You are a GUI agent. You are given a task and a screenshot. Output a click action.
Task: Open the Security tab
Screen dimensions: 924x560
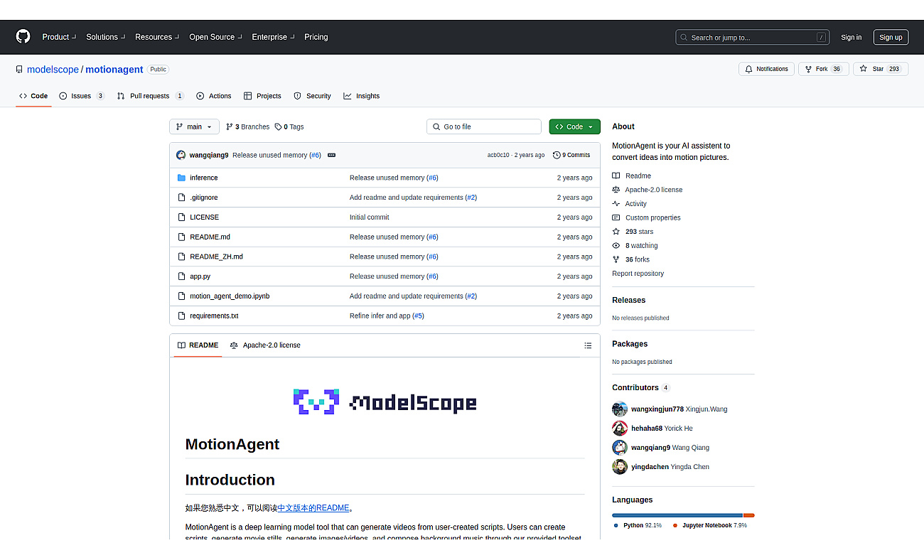pos(312,96)
